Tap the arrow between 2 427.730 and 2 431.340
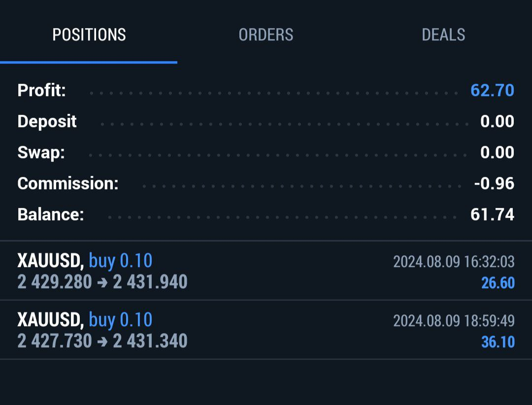The width and height of the screenshot is (532, 405). (102, 341)
